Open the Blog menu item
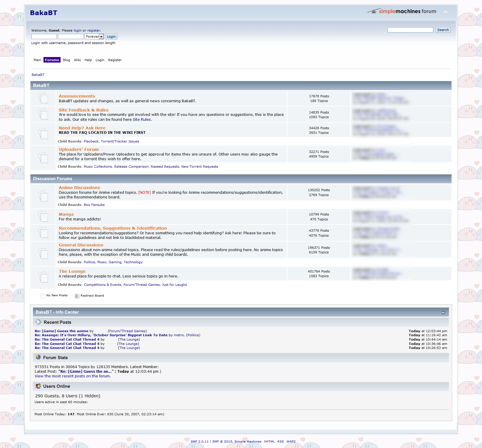The width and height of the screenshot is (482, 448). tap(66, 60)
